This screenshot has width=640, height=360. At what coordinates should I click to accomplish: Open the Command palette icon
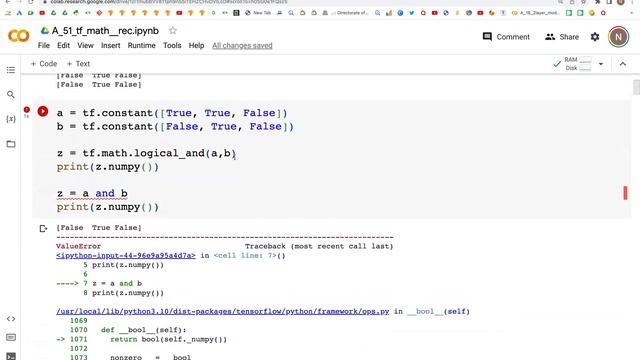click(x=11, y=338)
